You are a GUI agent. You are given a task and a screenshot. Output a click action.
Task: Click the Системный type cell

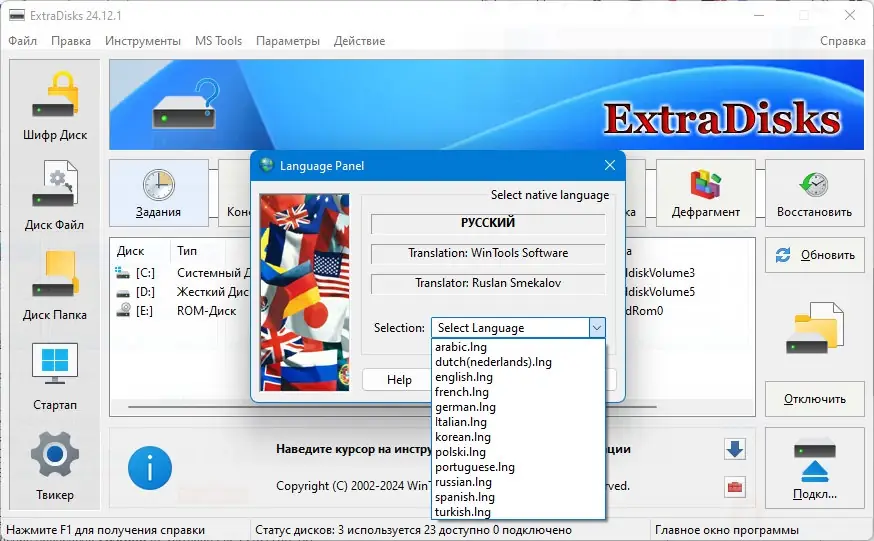pyautogui.click(x=213, y=272)
